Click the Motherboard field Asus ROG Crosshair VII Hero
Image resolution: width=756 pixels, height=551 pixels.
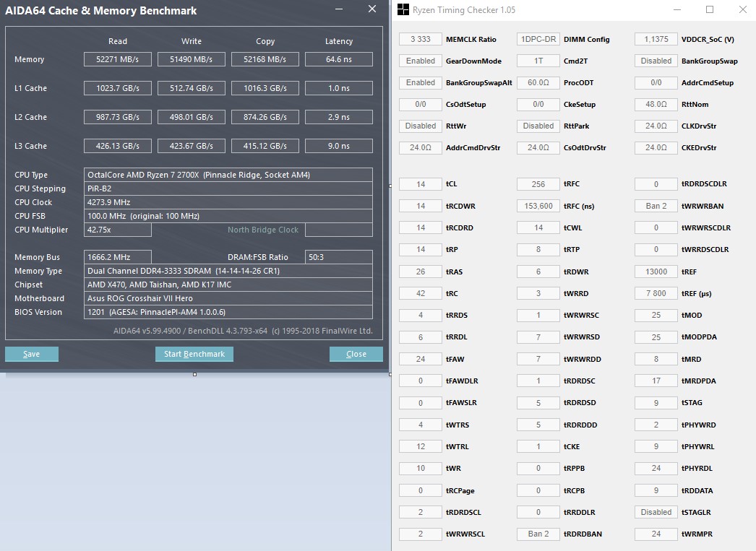pos(228,298)
